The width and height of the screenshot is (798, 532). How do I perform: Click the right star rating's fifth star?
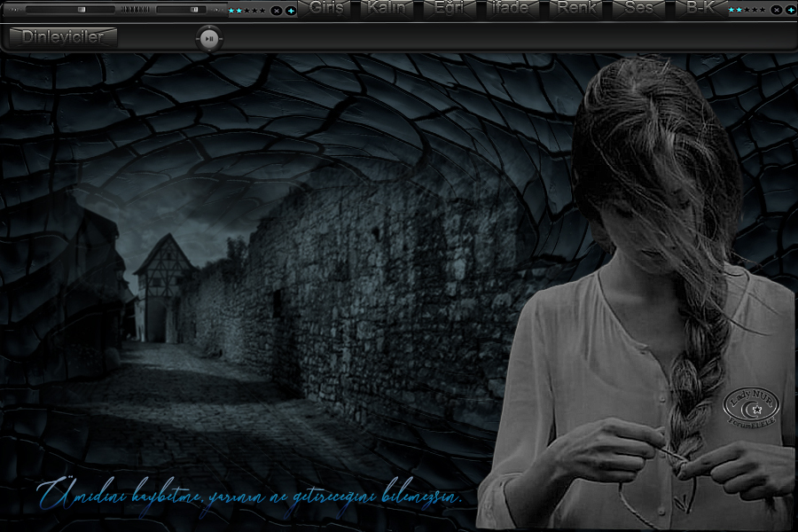763,10
